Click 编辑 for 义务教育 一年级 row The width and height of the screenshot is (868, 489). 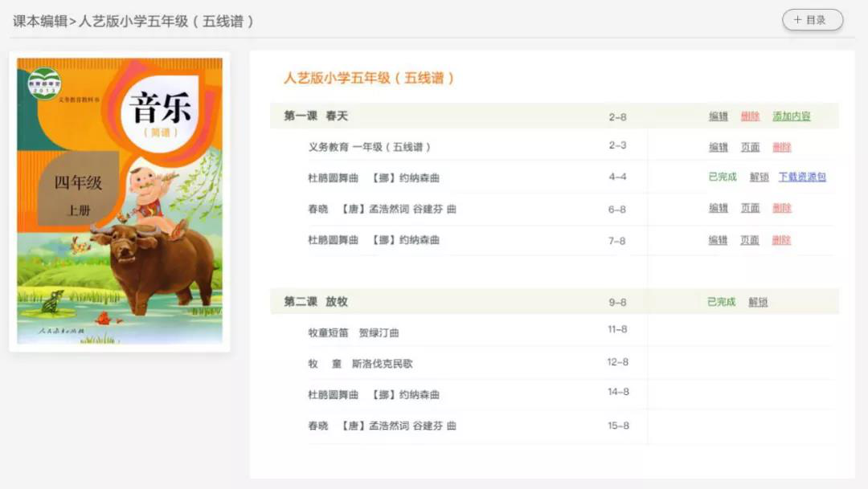tap(718, 147)
